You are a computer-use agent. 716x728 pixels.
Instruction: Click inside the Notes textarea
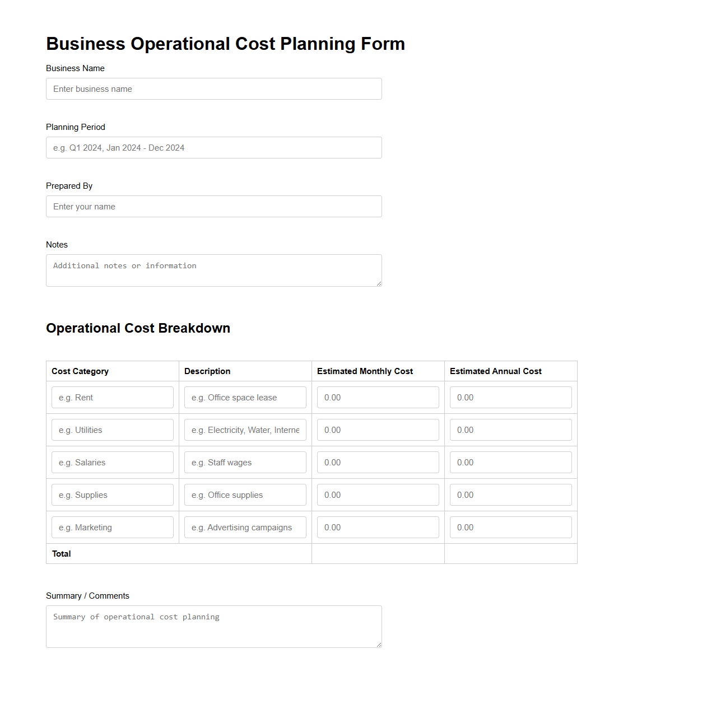point(213,270)
